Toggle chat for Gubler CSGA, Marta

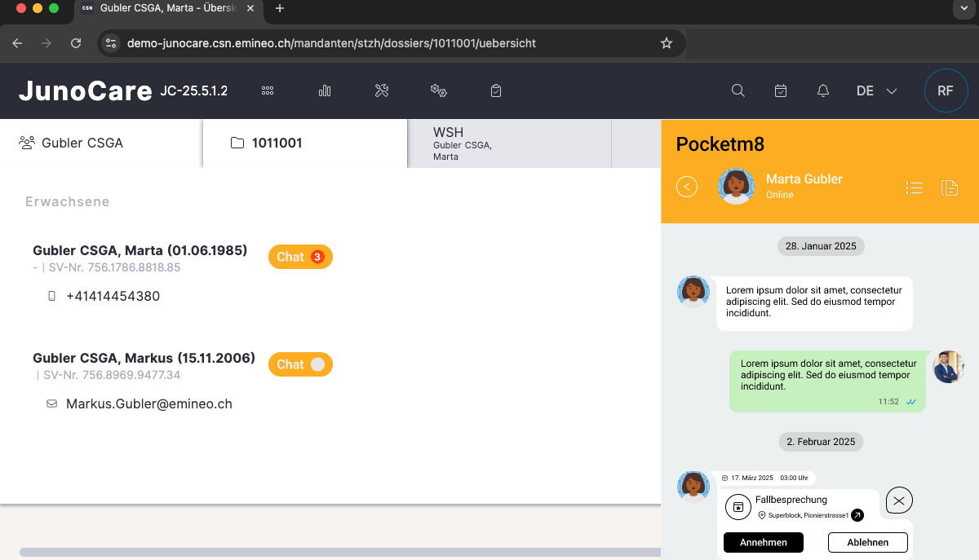pyautogui.click(x=300, y=257)
